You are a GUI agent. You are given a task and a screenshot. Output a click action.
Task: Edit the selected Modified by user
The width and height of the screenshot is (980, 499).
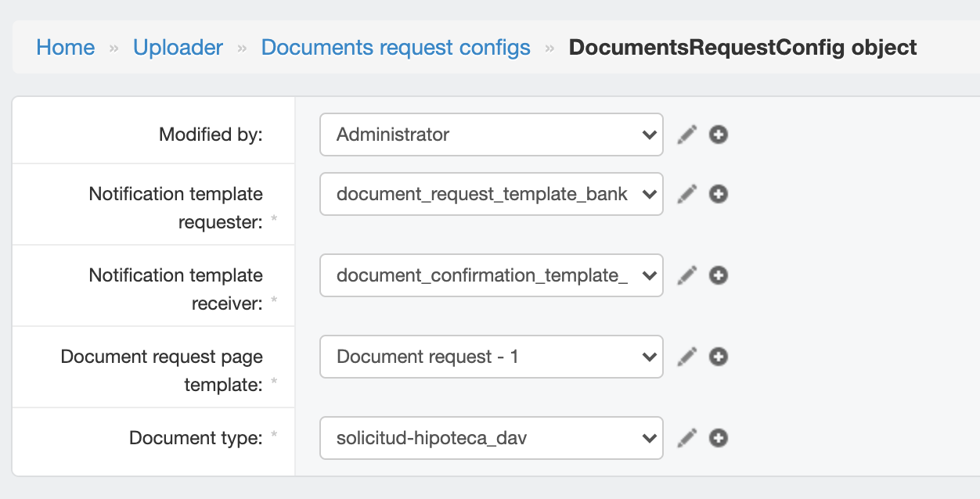[x=686, y=135]
